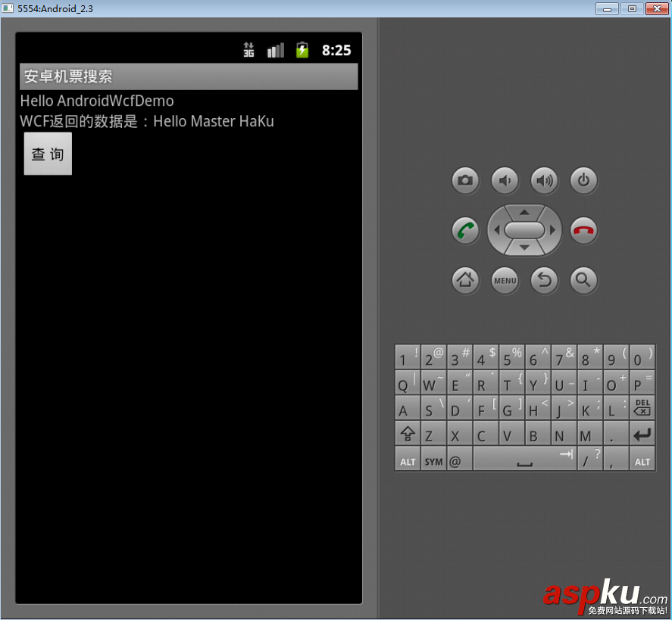
Task: Click the Q key
Action: click(x=407, y=382)
